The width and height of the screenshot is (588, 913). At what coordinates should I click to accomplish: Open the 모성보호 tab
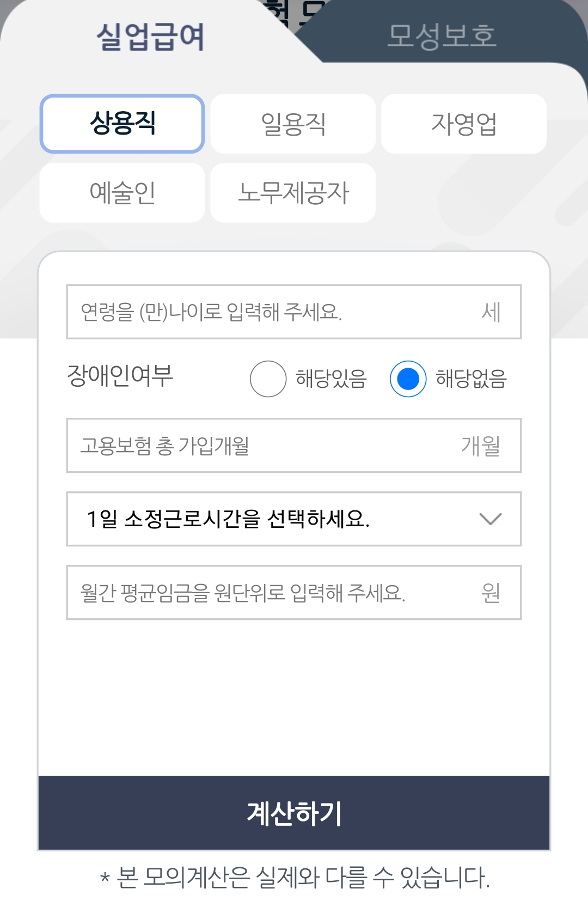(x=442, y=36)
